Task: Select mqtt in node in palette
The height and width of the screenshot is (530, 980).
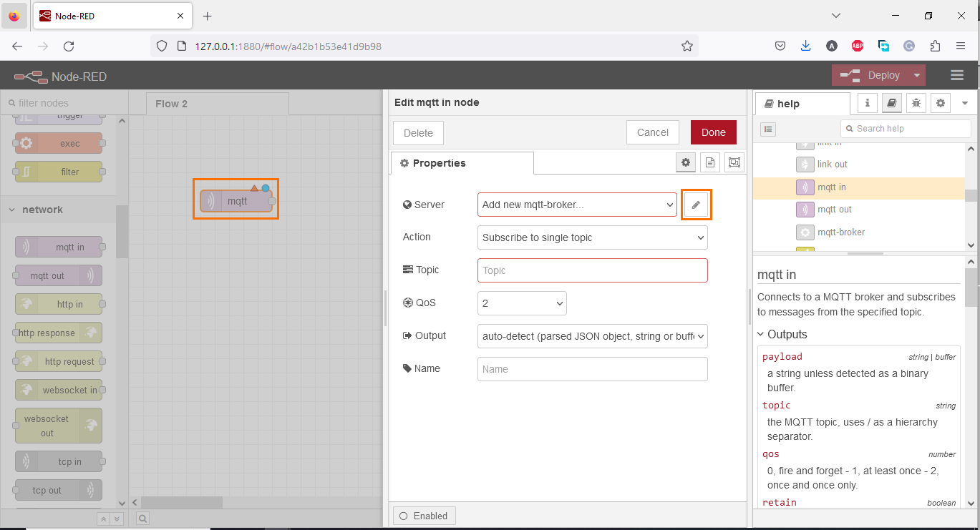Action: [59, 247]
